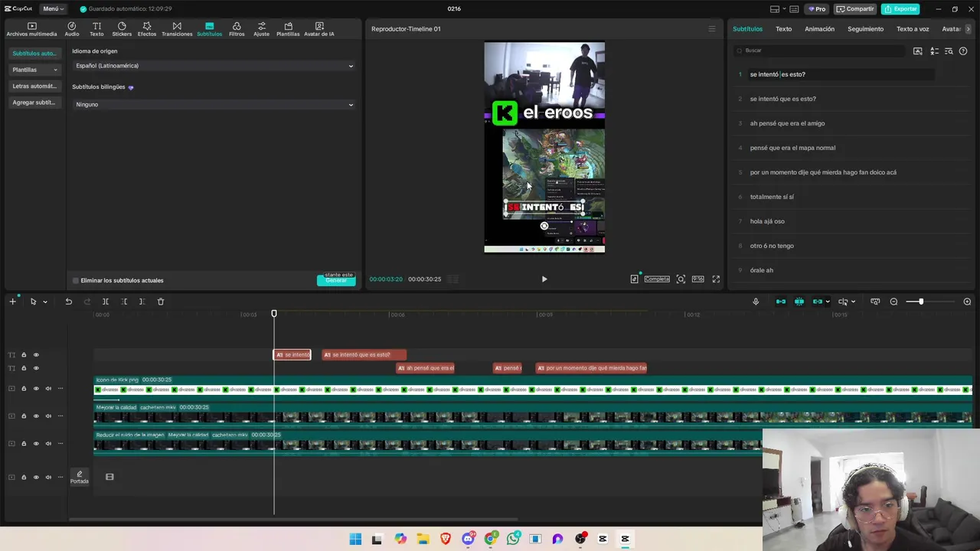Open the Avatar de IA tool
This screenshot has width=980, height=551.
(x=319, y=29)
